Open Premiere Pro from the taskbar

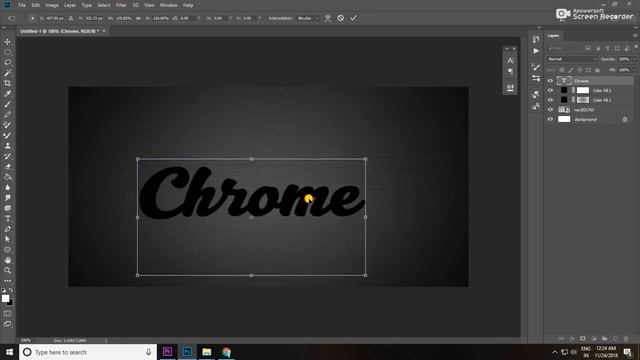[x=167, y=352]
